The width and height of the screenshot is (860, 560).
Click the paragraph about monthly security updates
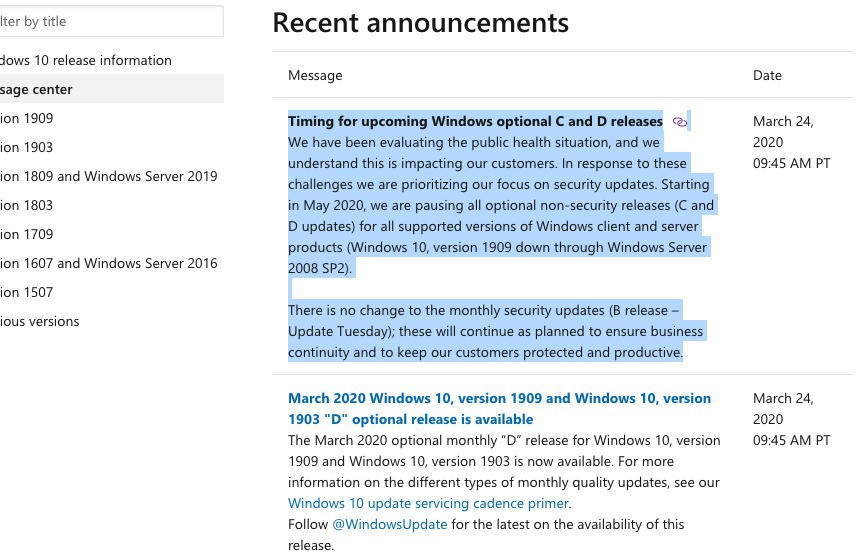[495, 331]
